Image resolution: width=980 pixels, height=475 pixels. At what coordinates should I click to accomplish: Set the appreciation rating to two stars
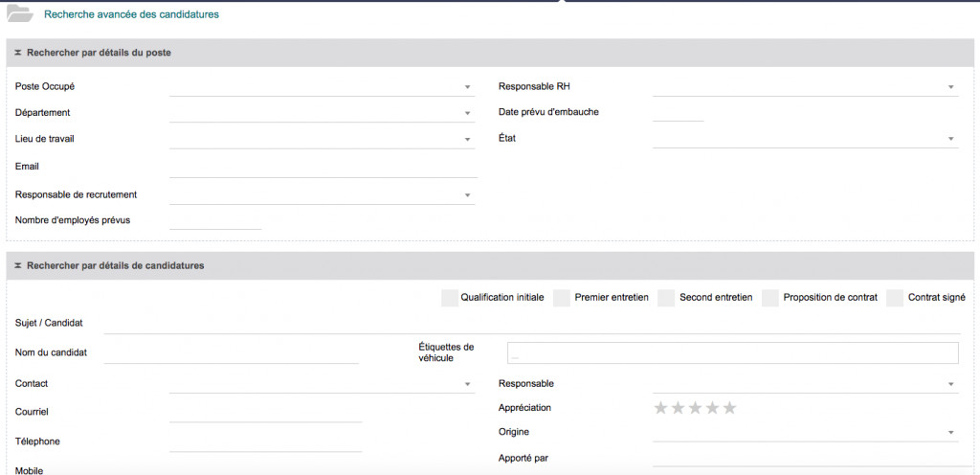point(678,408)
